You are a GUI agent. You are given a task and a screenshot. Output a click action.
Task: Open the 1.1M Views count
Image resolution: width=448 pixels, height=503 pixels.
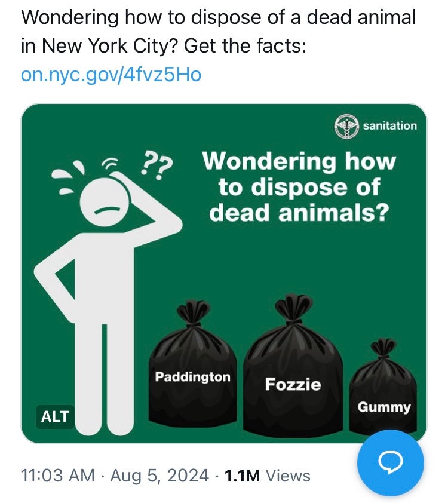tap(266, 476)
